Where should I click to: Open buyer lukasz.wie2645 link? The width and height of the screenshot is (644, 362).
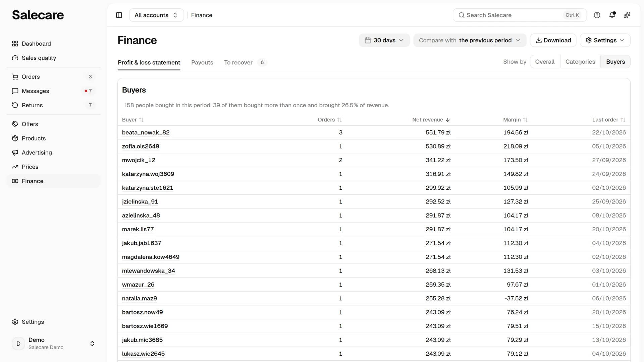[143, 354]
